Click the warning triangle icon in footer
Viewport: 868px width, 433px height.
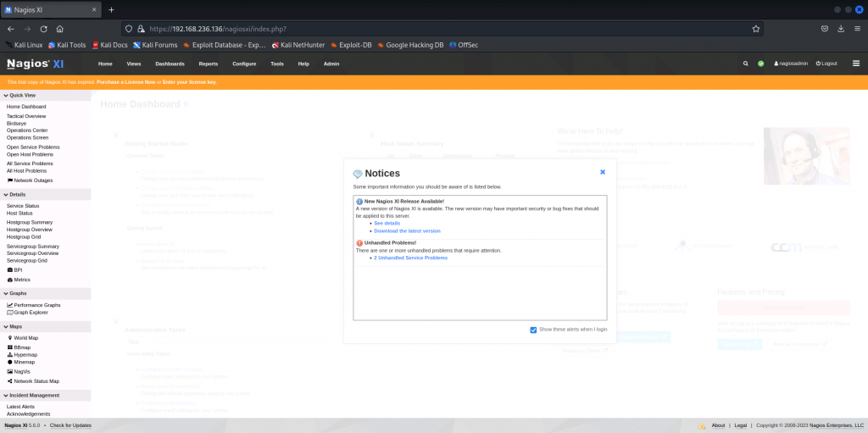(x=702, y=426)
